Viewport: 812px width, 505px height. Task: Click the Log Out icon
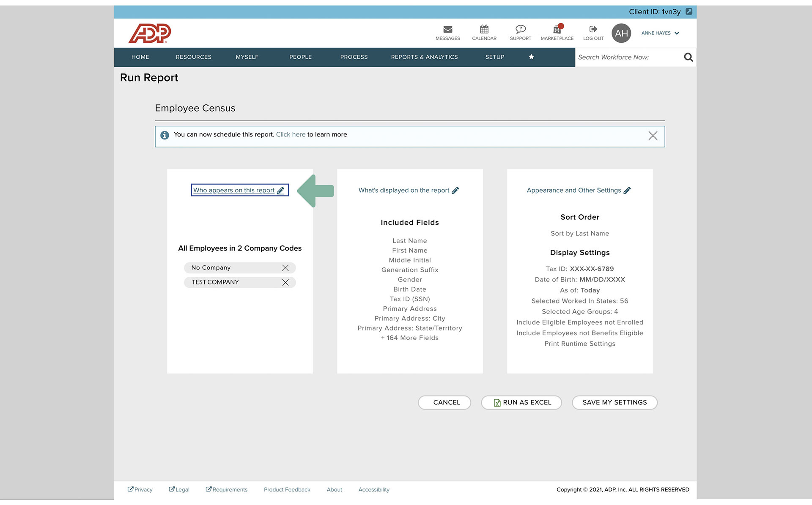(593, 29)
